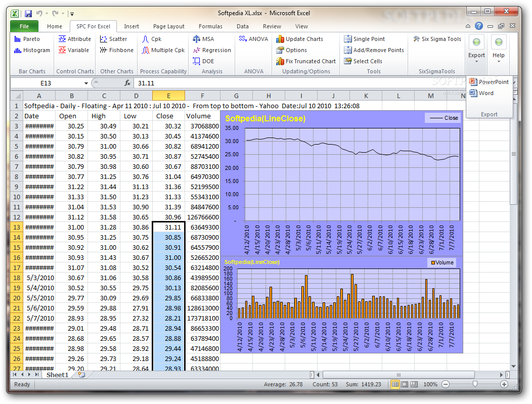
Task: Open the Regression analysis tool
Action: [212, 50]
